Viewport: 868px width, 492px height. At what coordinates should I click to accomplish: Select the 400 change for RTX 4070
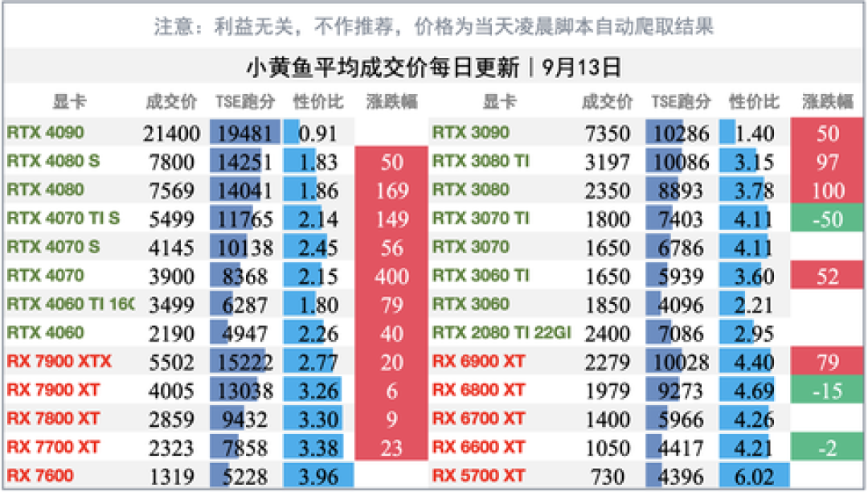[391, 277]
